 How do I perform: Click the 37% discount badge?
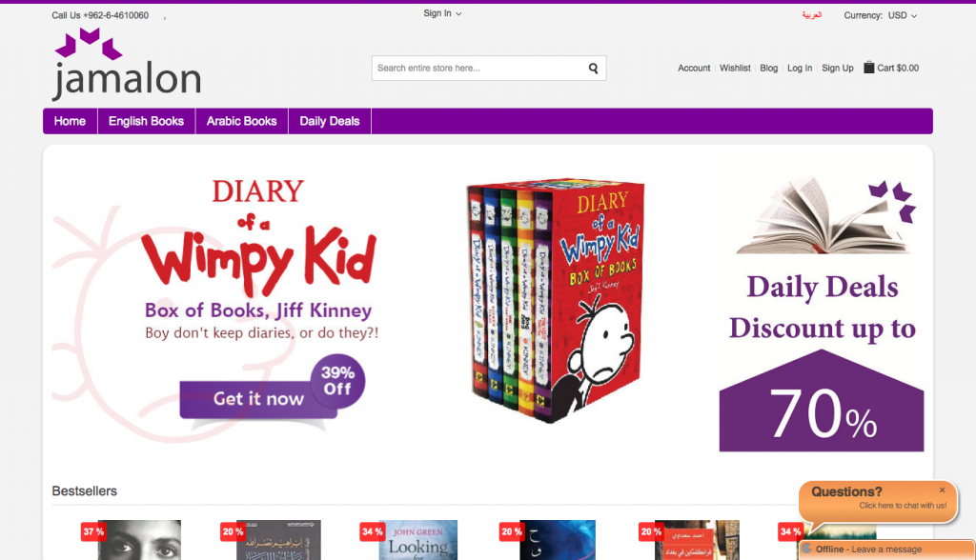[x=93, y=531]
